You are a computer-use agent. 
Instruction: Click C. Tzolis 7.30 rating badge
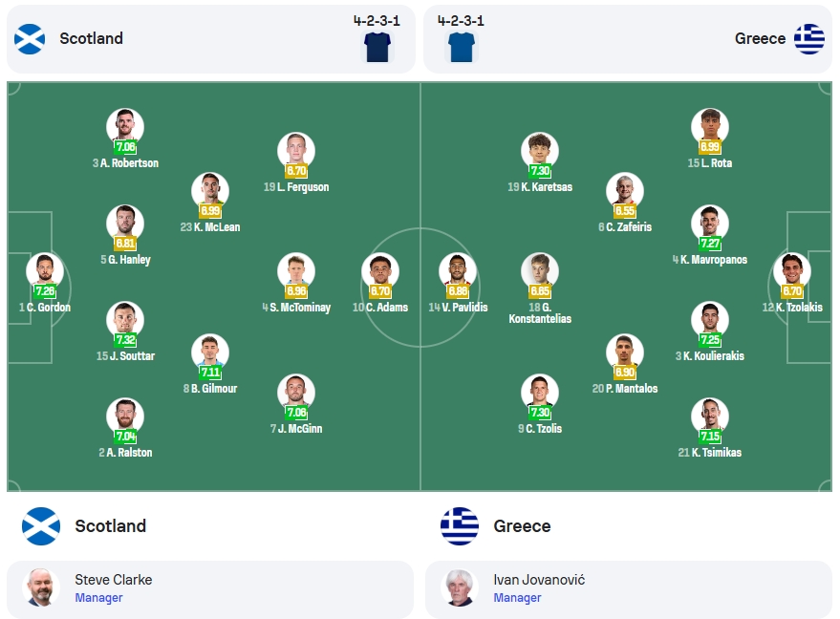[x=540, y=412]
